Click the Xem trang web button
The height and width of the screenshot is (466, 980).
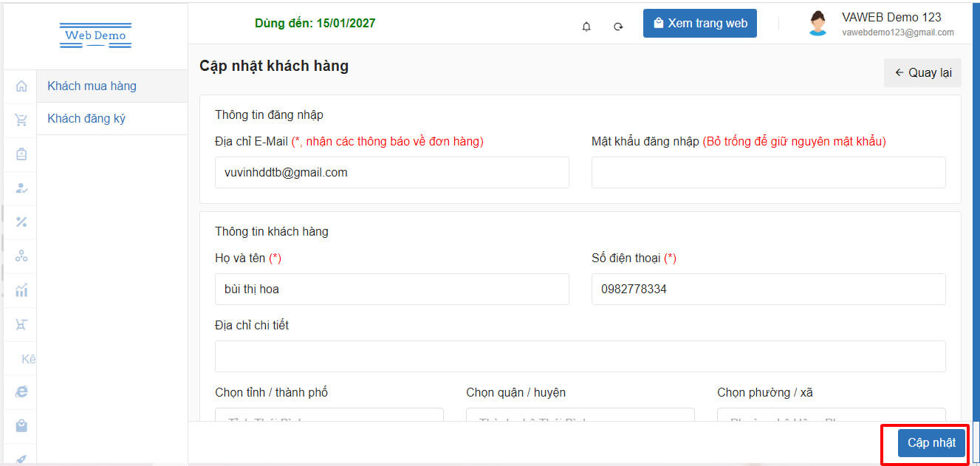pos(700,24)
